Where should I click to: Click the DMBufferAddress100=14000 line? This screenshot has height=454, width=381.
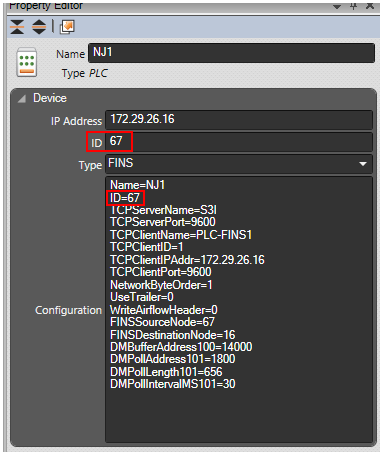181,347
